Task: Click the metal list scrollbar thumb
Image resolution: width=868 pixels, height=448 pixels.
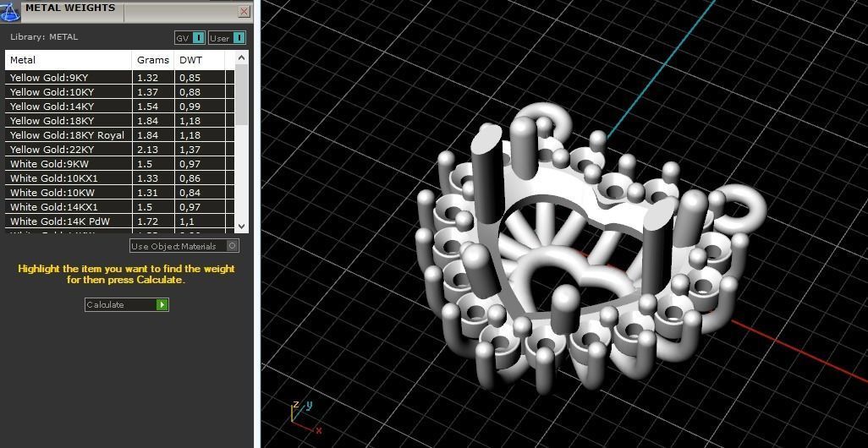Action: (x=241, y=94)
